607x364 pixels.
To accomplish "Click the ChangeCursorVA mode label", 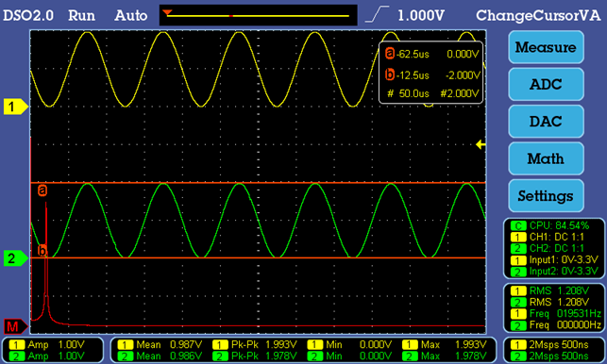I will tap(538, 15).
